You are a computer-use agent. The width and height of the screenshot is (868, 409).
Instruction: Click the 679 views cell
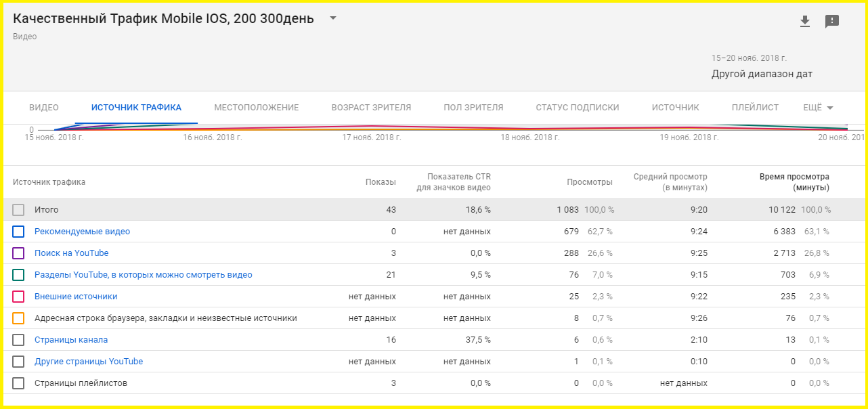(x=571, y=232)
